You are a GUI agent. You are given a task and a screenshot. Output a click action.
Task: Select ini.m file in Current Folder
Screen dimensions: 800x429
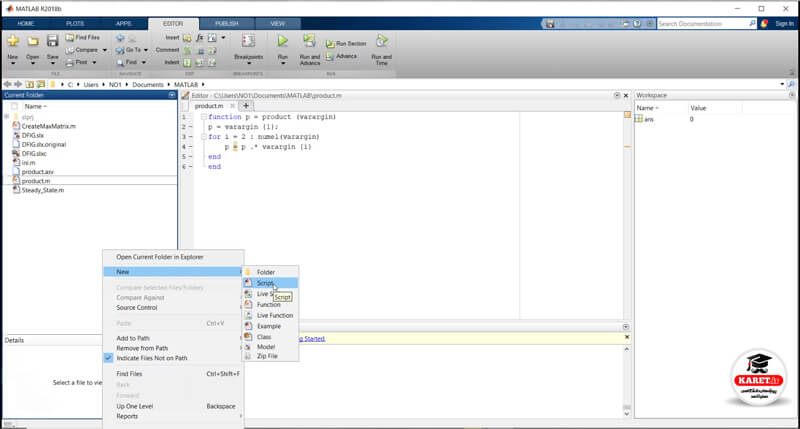coord(29,163)
